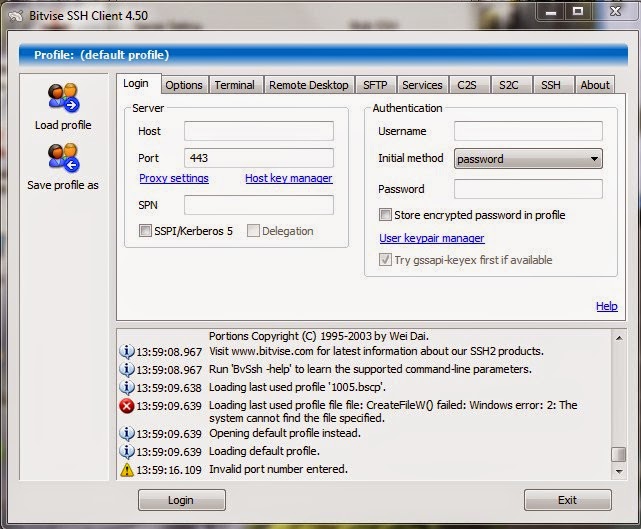Image resolution: width=641 pixels, height=529 pixels.
Task: Open the Initial method dropdown
Action: click(x=528, y=159)
